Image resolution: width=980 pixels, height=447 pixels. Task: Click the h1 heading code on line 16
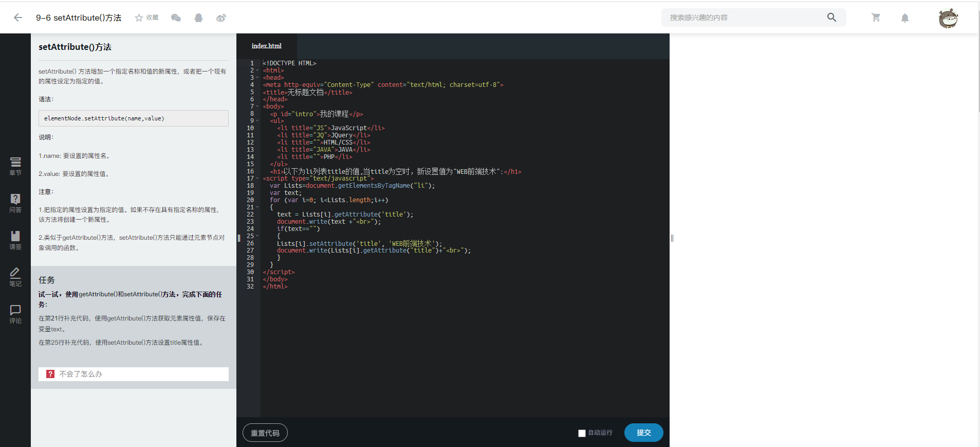396,171
